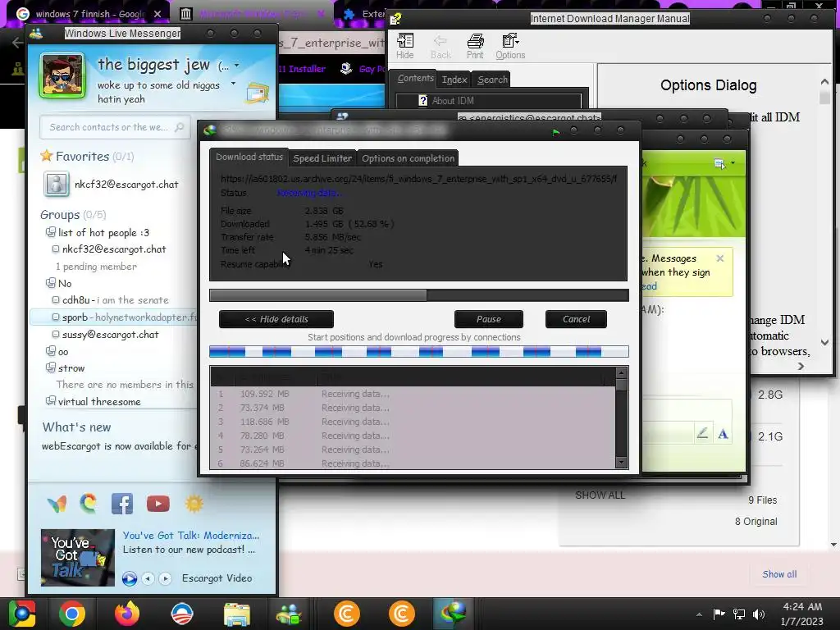Open Firefox from the taskbar
Screen dimensions: 840x630
pos(127,614)
